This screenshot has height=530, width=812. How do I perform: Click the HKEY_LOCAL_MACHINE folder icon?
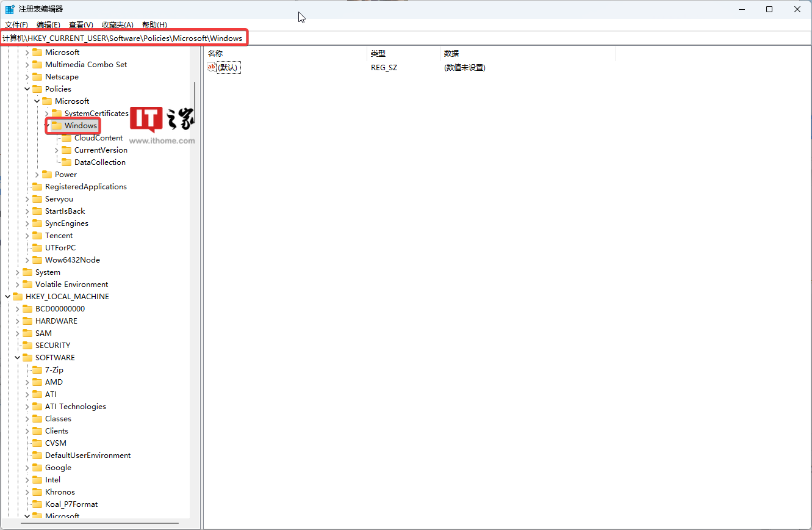click(x=18, y=297)
